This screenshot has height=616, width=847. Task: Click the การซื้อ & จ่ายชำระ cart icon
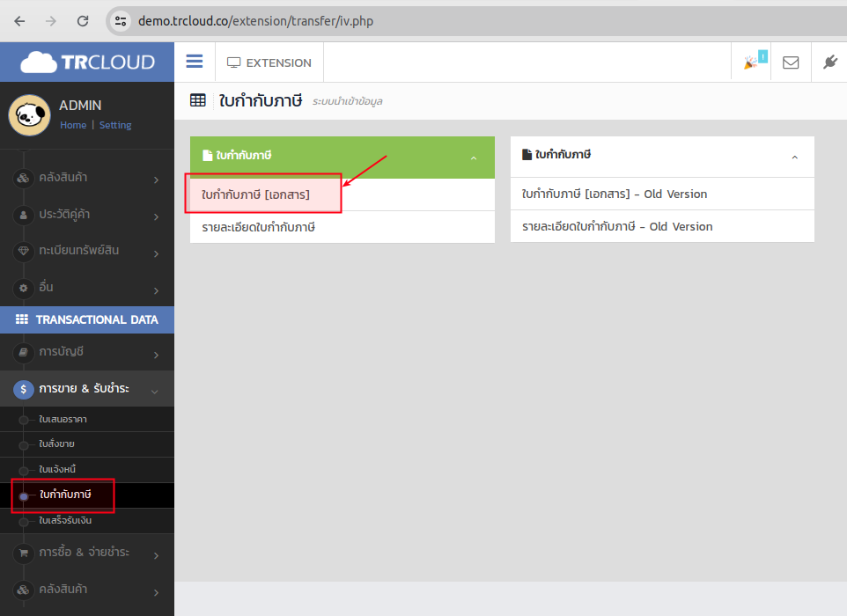tap(23, 553)
